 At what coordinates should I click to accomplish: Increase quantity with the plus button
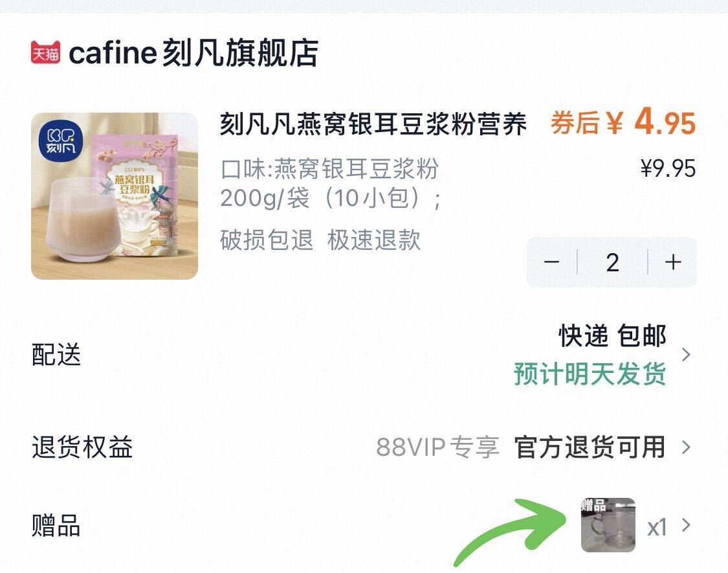[x=673, y=262]
